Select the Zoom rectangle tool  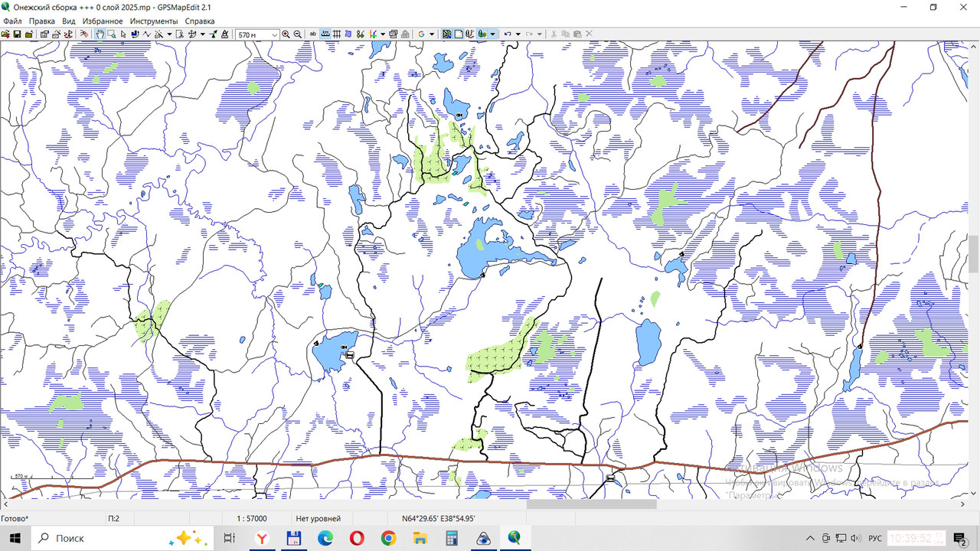coord(112,34)
